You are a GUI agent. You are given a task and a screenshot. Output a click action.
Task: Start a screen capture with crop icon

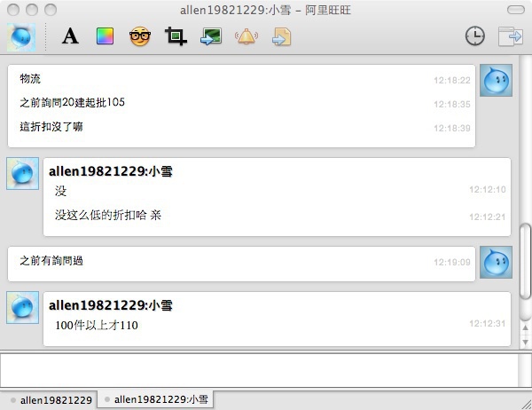pyautogui.click(x=176, y=36)
